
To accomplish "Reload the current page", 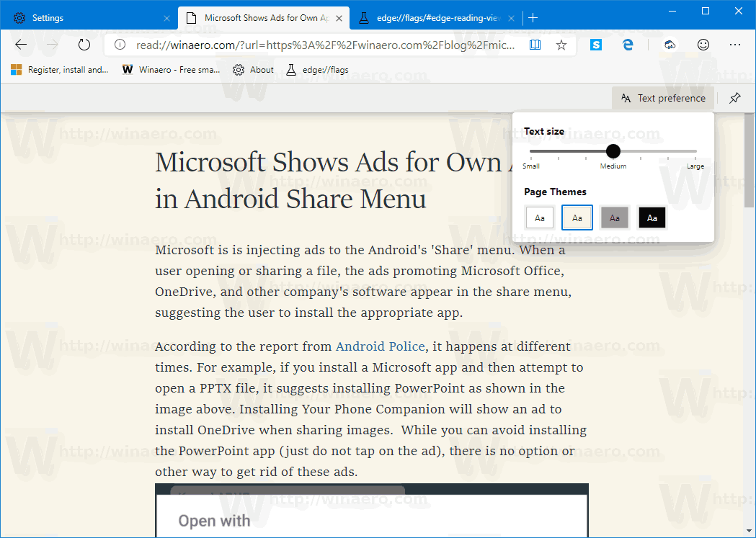I will 84,45.
